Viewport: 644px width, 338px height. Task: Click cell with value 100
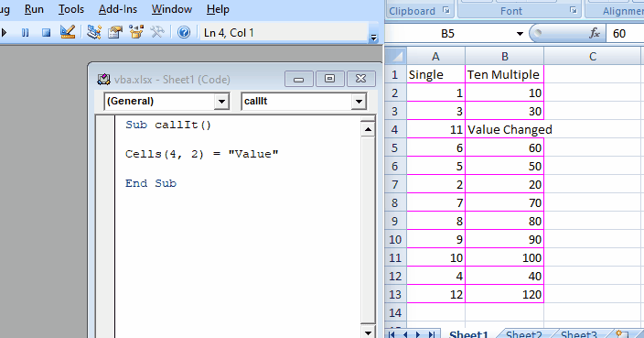(505, 257)
